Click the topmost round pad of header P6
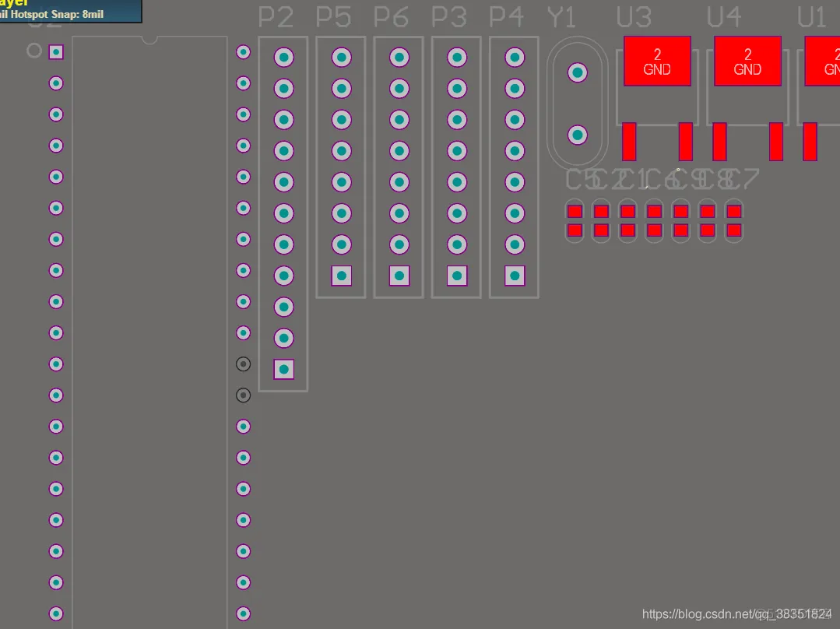The image size is (840, 629). pyautogui.click(x=399, y=58)
